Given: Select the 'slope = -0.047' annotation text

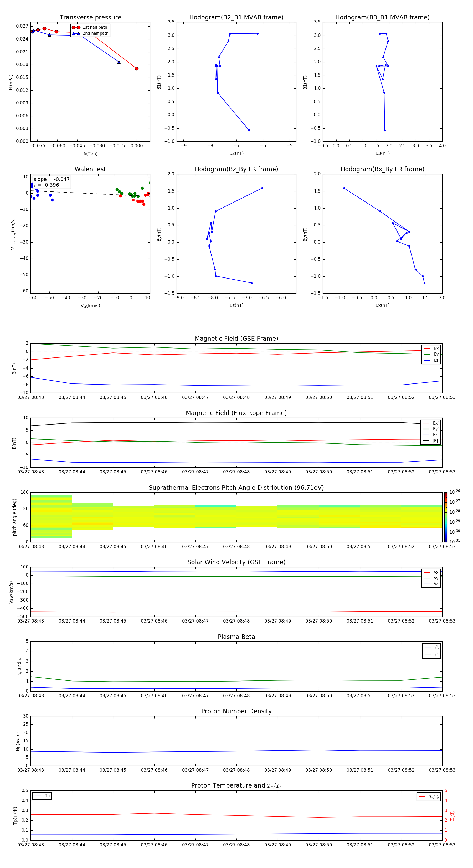Looking at the screenshot, I should click(x=52, y=179).
